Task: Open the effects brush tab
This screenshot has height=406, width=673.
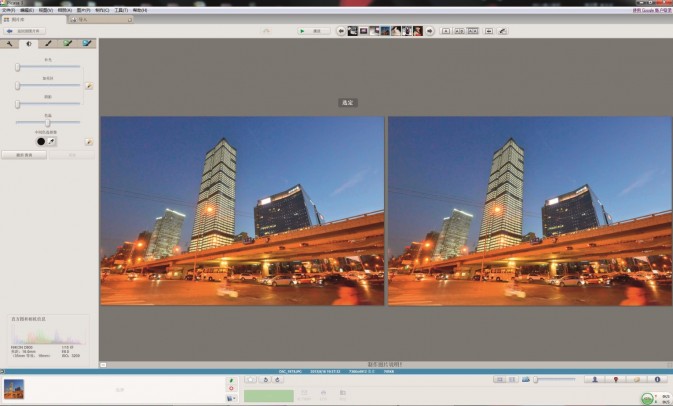Action: coord(48,44)
